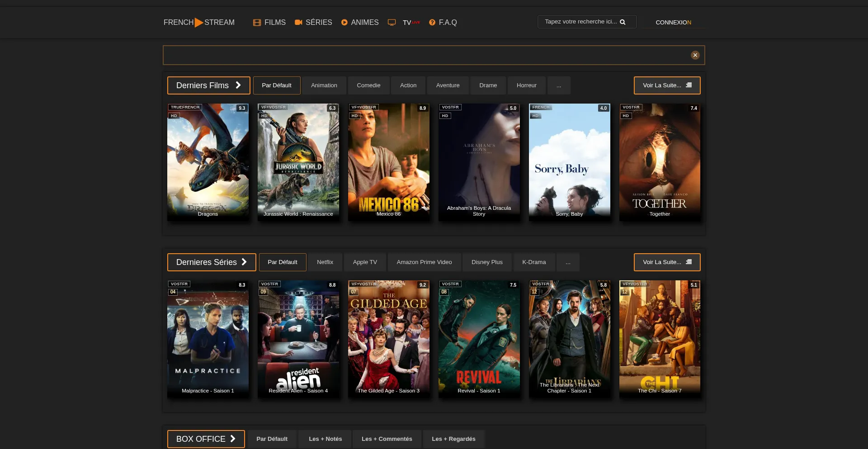Select the Netflix series tab
Screen dimensions: 868x449
pos(325,262)
